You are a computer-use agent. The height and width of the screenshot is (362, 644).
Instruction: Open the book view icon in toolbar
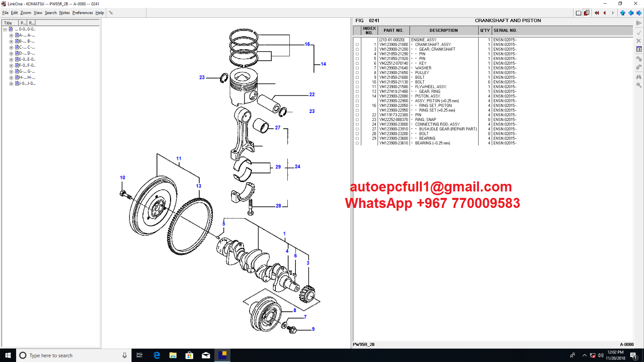coord(578,13)
